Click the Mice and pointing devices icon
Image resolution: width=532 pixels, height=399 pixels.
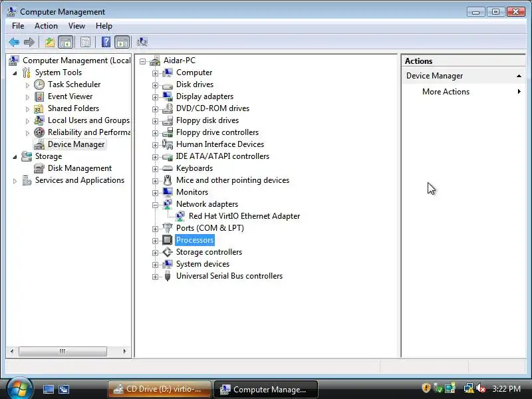pyautogui.click(x=168, y=180)
